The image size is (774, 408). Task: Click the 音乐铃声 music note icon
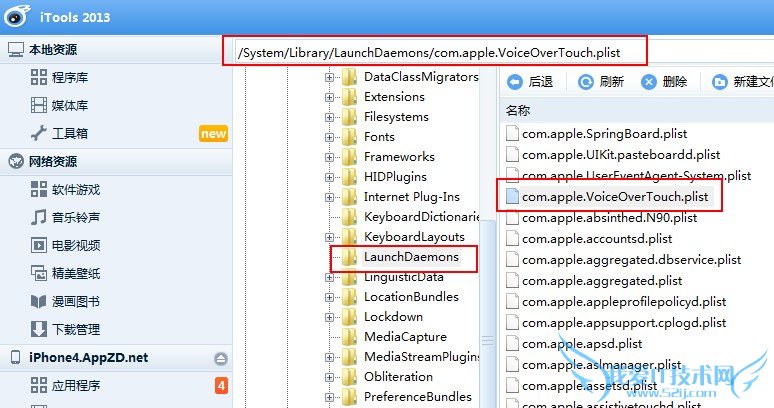tap(39, 217)
